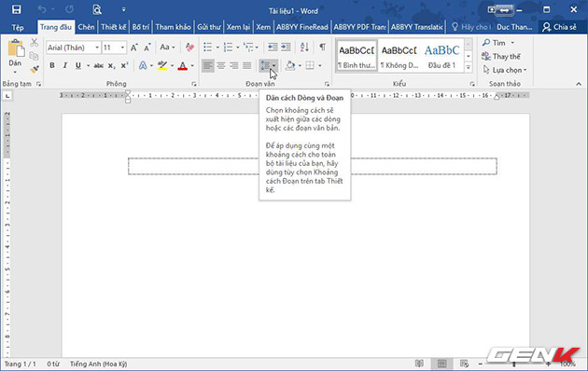Align text right
Image resolution: width=588 pixels, height=371 pixels.
(234, 66)
